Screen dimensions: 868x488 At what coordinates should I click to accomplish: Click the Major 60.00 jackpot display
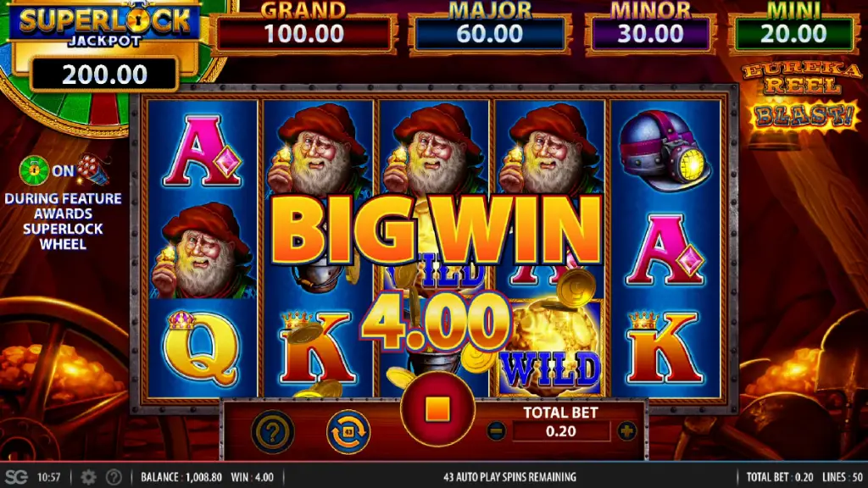coord(490,34)
